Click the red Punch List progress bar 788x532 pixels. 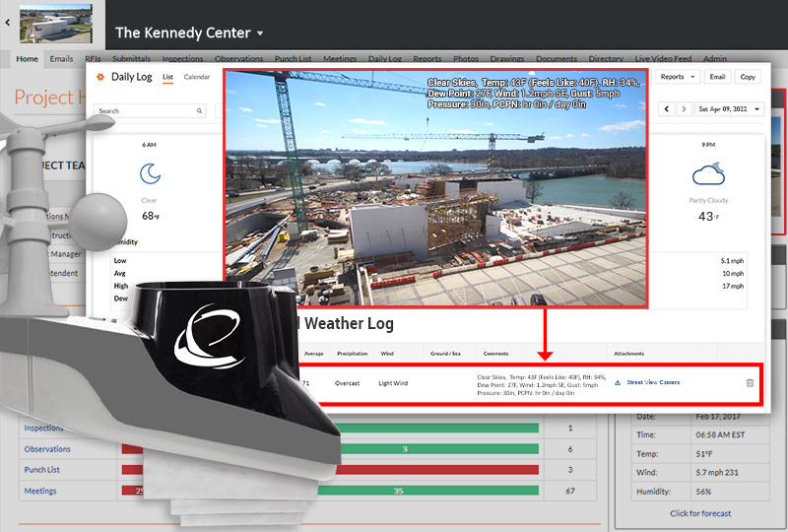[x=437, y=470]
